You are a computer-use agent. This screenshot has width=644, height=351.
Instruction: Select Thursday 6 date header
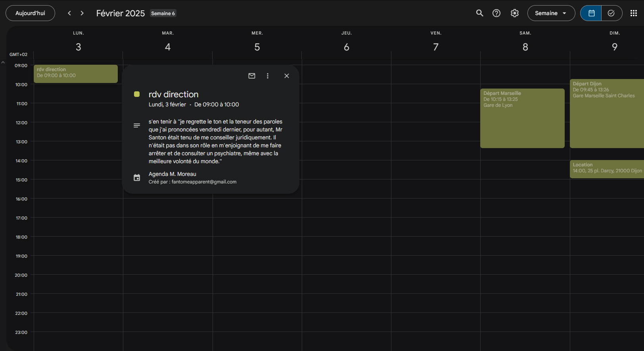347,47
